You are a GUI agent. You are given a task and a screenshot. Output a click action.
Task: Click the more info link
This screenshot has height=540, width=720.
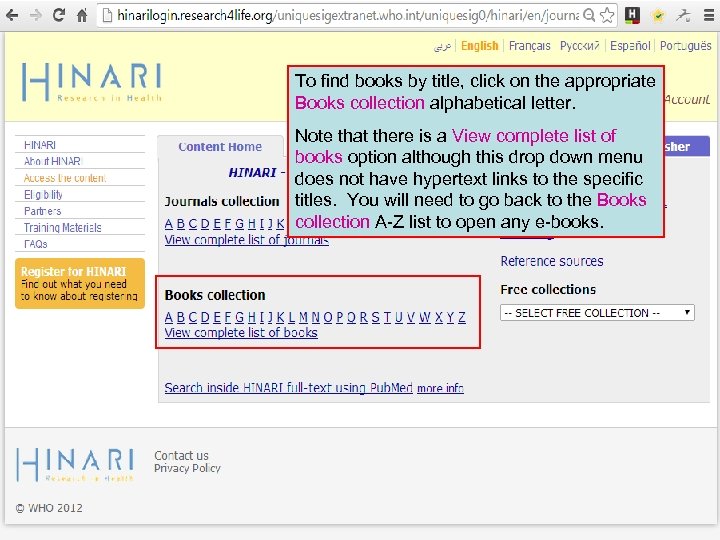pos(440,388)
